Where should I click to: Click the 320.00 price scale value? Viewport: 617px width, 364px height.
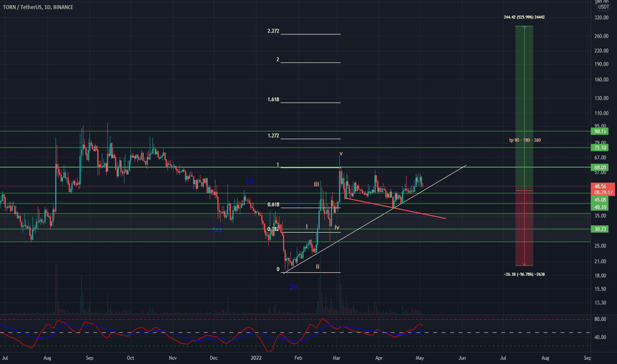tap(601, 18)
